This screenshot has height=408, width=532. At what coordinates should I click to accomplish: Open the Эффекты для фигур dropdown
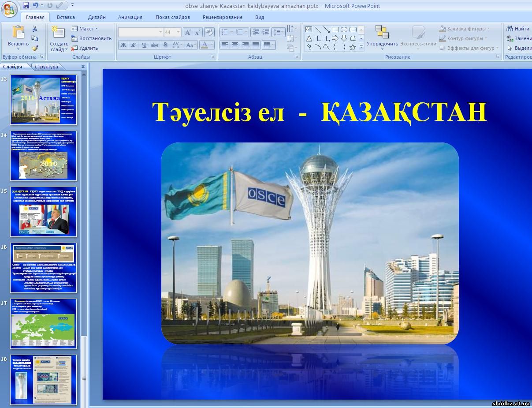469,48
